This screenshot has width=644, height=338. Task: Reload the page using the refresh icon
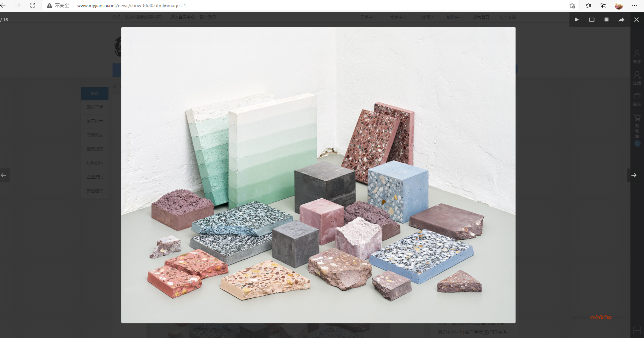[33, 5]
